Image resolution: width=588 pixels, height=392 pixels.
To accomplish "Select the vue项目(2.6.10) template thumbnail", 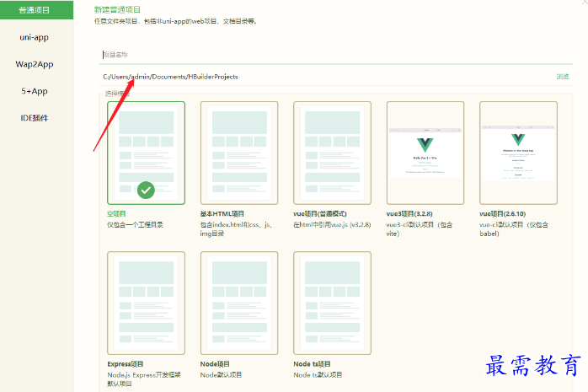I will 518,153.
